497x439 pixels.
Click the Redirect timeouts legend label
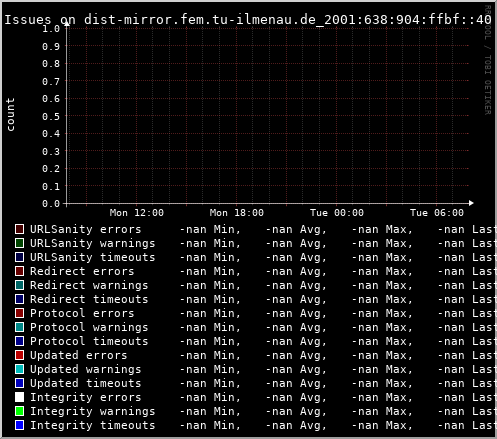click(89, 299)
